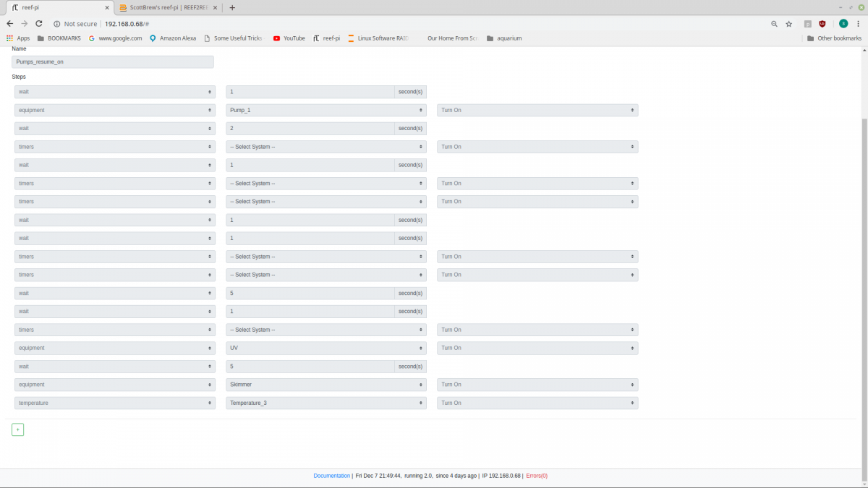Open the reef-pi bookmark in bookmarks bar
The image size is (868, 488).
coord(326,38)
